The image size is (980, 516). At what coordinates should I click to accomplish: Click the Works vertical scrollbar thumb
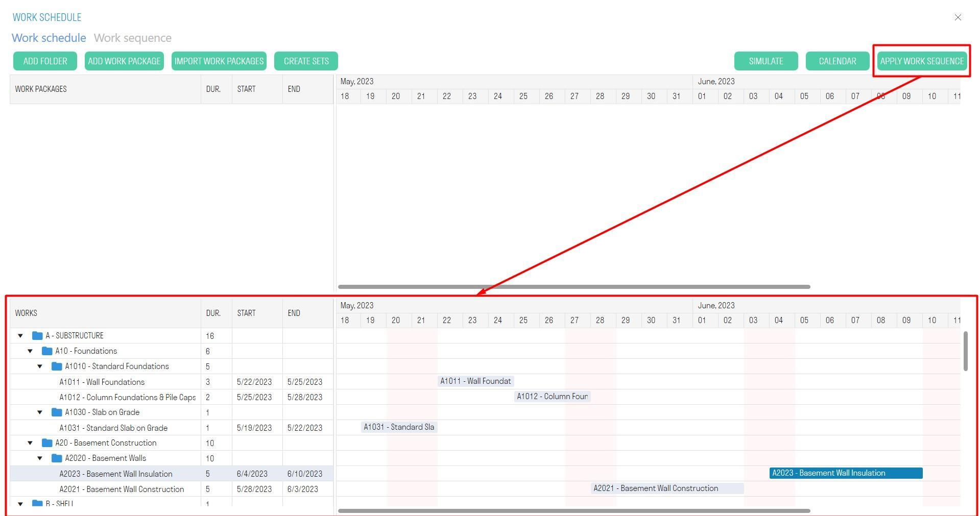click(965, 351)
